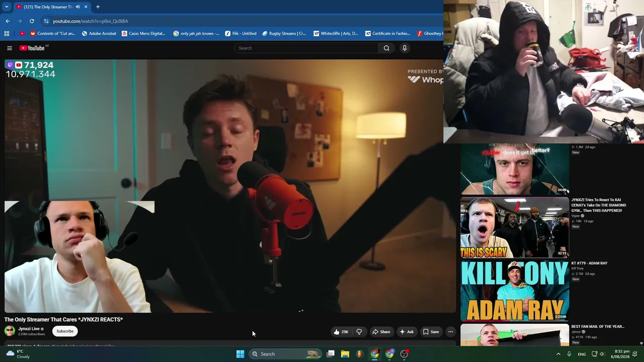644x362 pixels.
Task: Dislike the video with thumbs-down button
Action: coord(359,332)
